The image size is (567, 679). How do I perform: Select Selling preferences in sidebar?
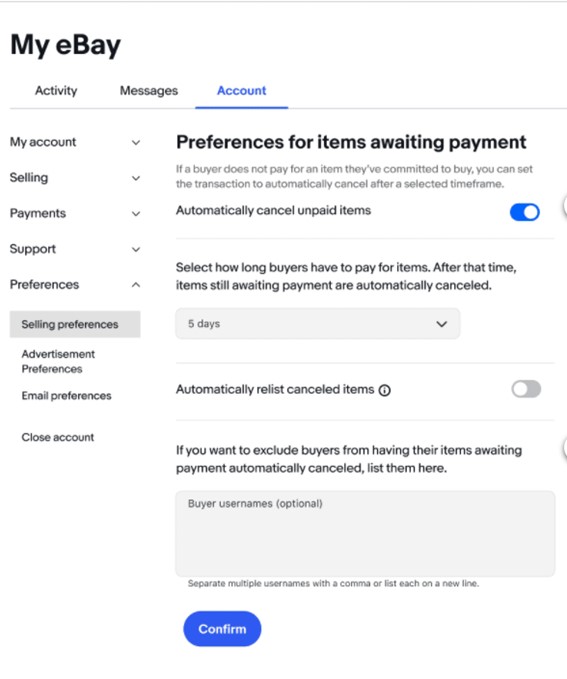[75, 324]
